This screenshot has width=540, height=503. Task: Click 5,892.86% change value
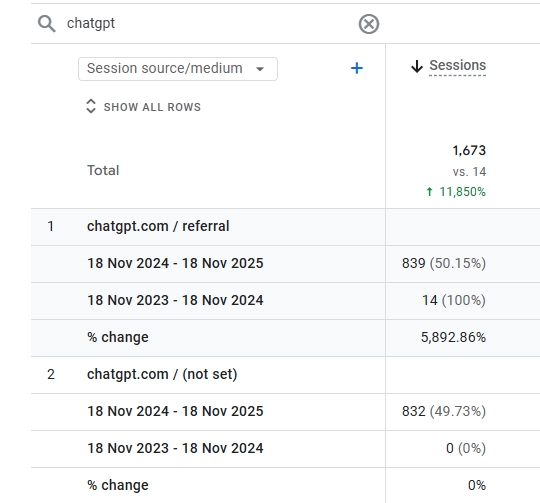453,337
